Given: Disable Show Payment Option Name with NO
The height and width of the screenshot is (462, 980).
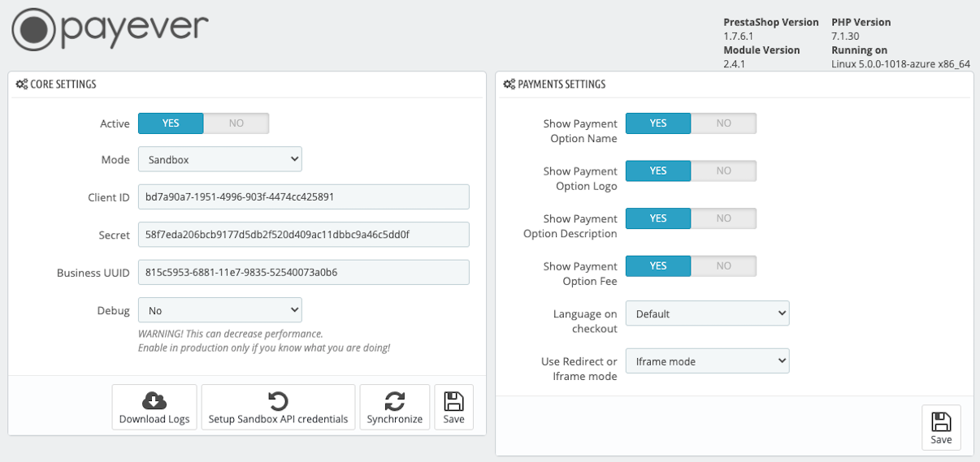Looking at the screenshot, I should (x=723, y=123).
